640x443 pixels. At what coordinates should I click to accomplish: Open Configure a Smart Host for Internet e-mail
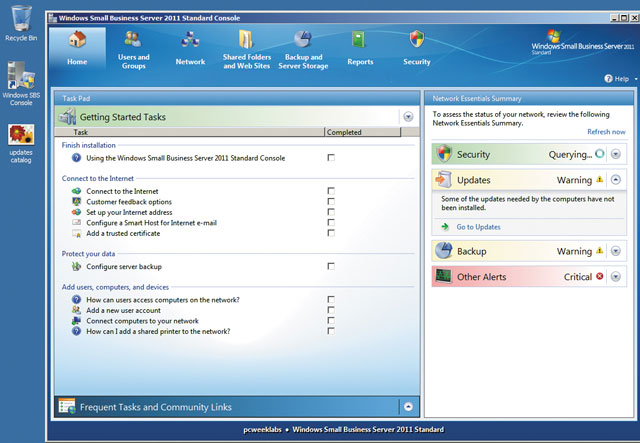(151, 223)
